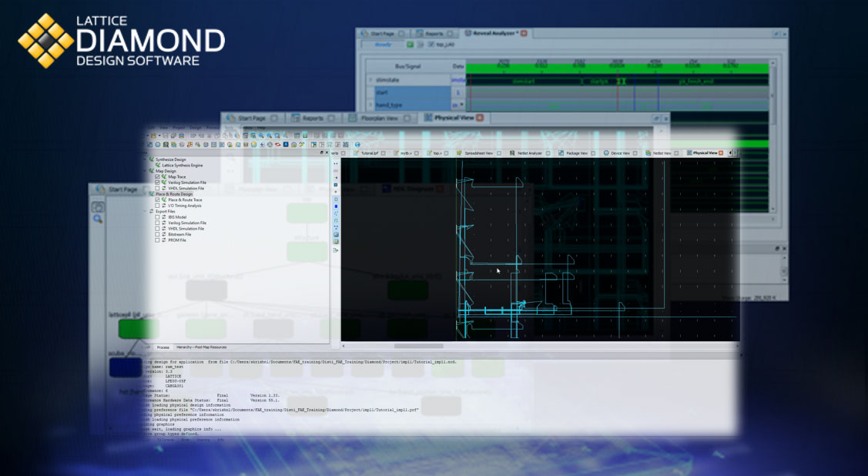Image resolution: width=868 pixels, height=476 pixels.
Task: Toggle VHDL Simulation File under Map Design
Action: [157, 188]
